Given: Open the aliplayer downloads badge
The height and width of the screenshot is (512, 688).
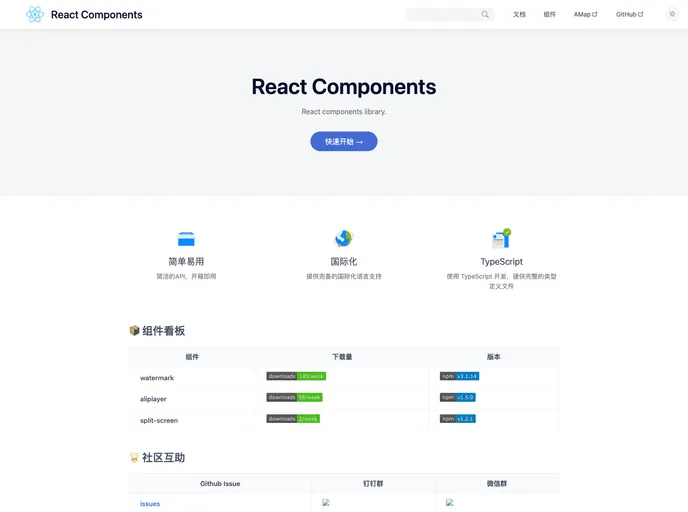Looking at the screenshot, I should pos(294,397).
